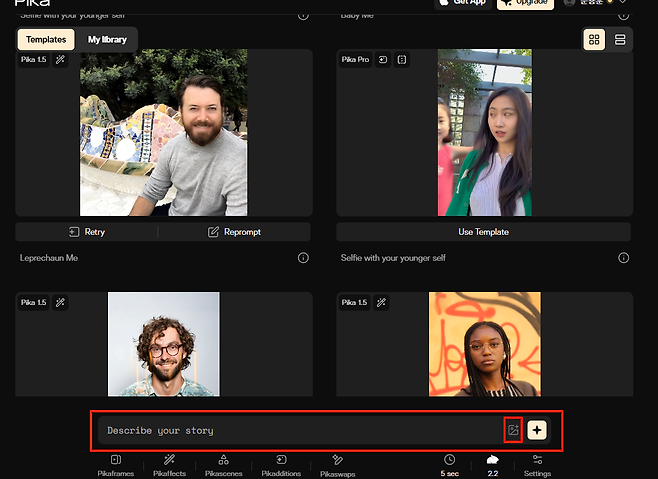Open the bearded man video thumbnail
The image size is (658, 479).
tap(164, 133)
